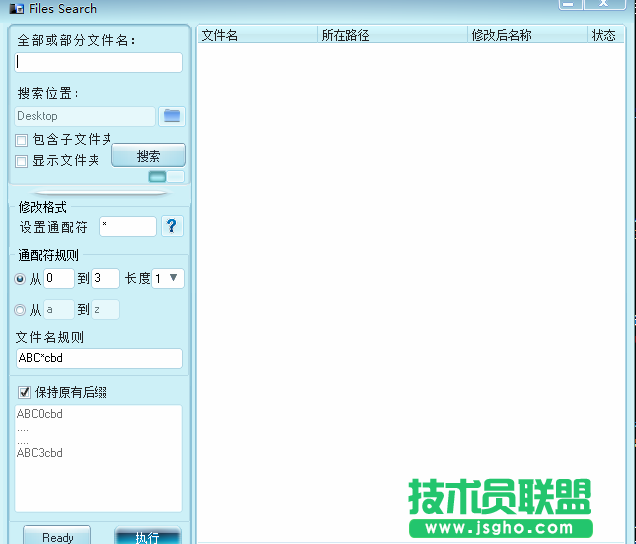636x544 pixels.
Task: Click the 修改后名称 column header
Action: pos(527,35)
